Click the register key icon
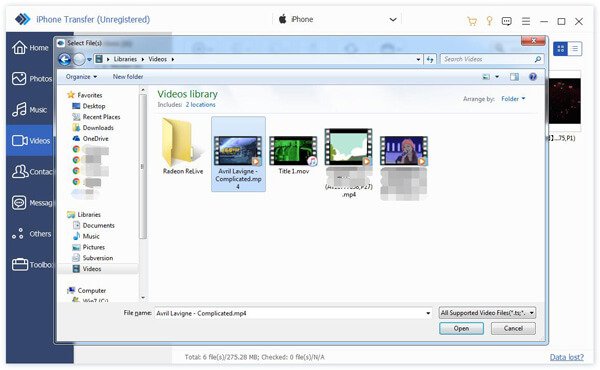600x370 pixels. pos(489,21)
